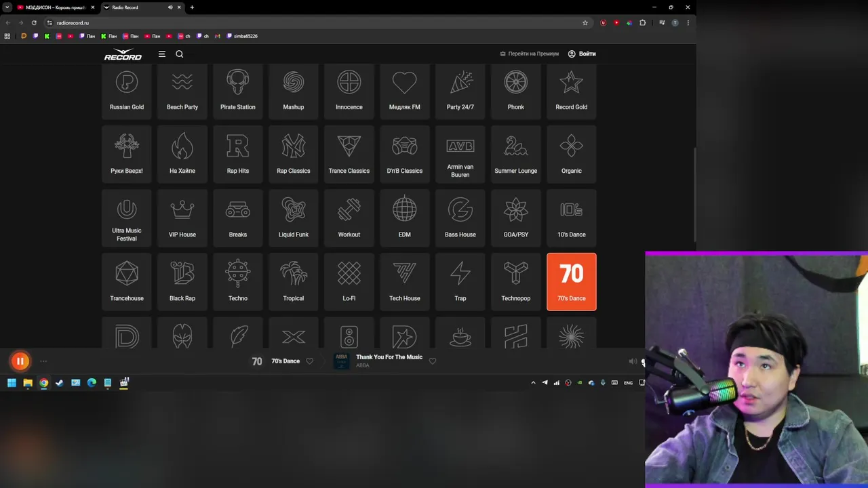Click the Войти login button
Screen dimensions: 868x488
[582, 54]
